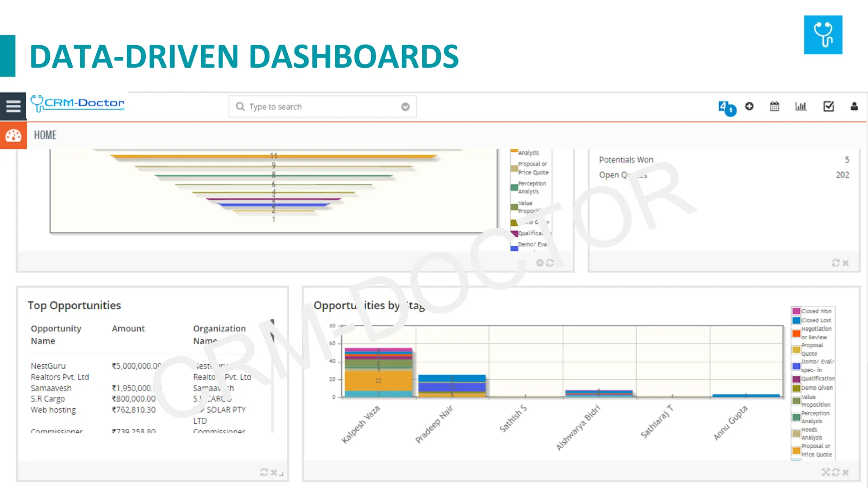The height and width of the screenshot is (488, 868).
Task: Click Aishwarya Bidri's bar
Action: [598, 394]
